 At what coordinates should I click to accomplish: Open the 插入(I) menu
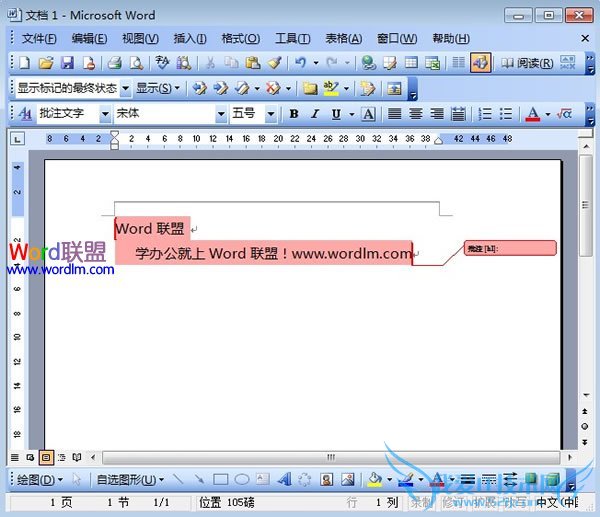[190, 38]
